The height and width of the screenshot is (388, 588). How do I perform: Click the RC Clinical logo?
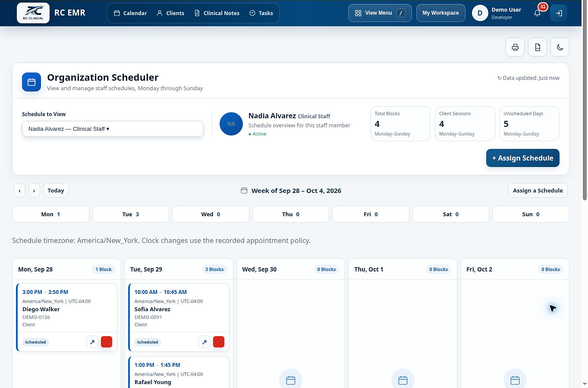33,13
